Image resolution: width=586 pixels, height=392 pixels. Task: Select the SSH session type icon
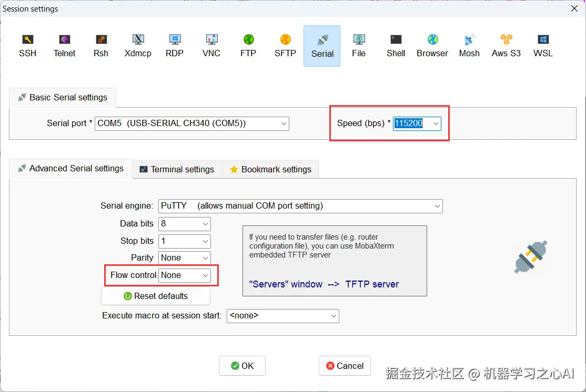pos(28,46)
